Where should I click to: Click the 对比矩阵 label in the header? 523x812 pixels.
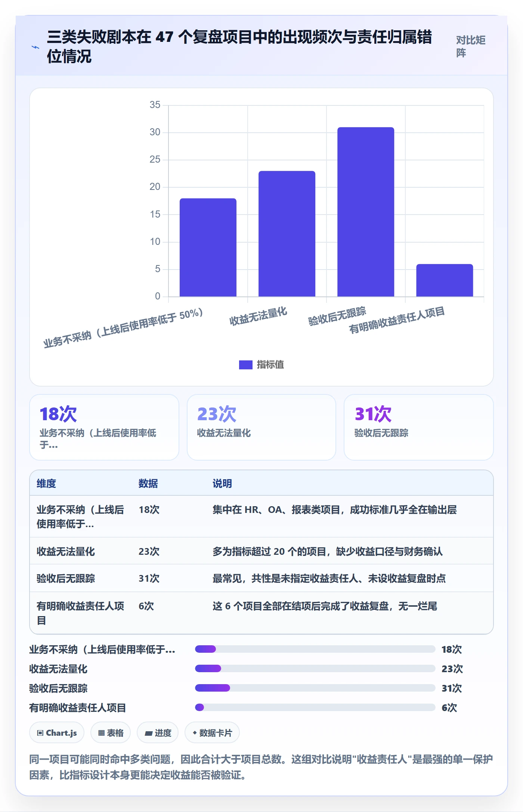tap(471, 46)
